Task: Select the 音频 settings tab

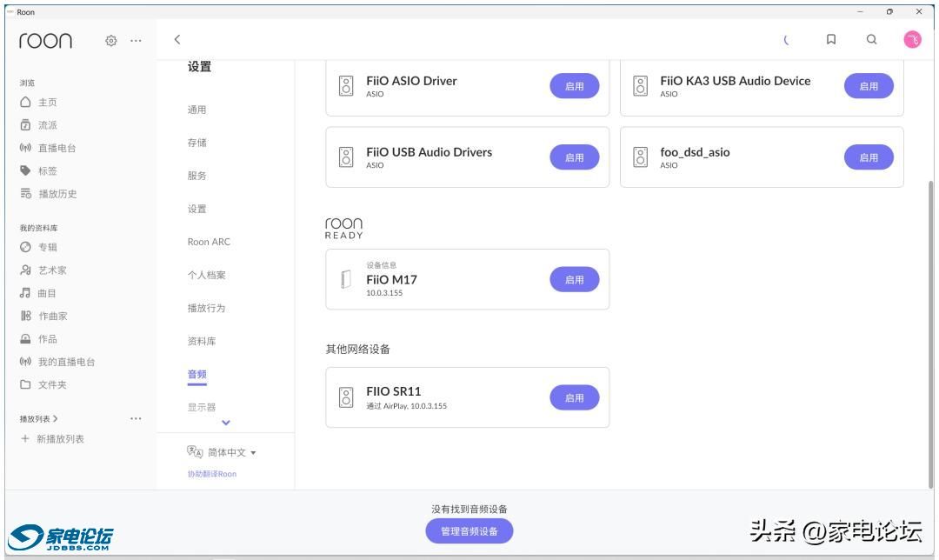Action: 197,374
